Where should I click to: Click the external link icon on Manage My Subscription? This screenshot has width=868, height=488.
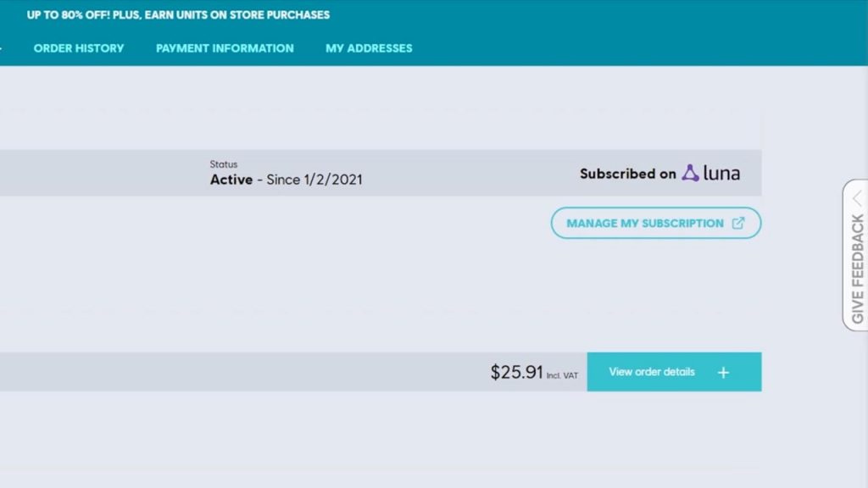pos(738,223)
